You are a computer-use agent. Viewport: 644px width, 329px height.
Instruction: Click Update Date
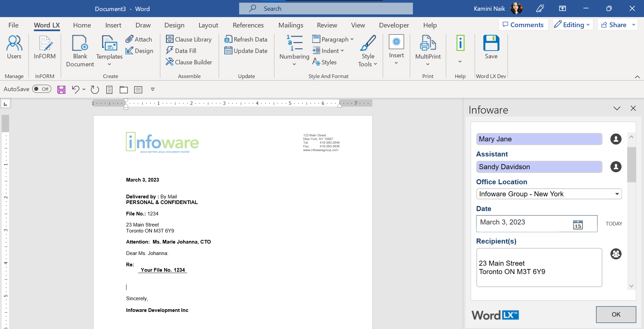(x=246, y=51)
